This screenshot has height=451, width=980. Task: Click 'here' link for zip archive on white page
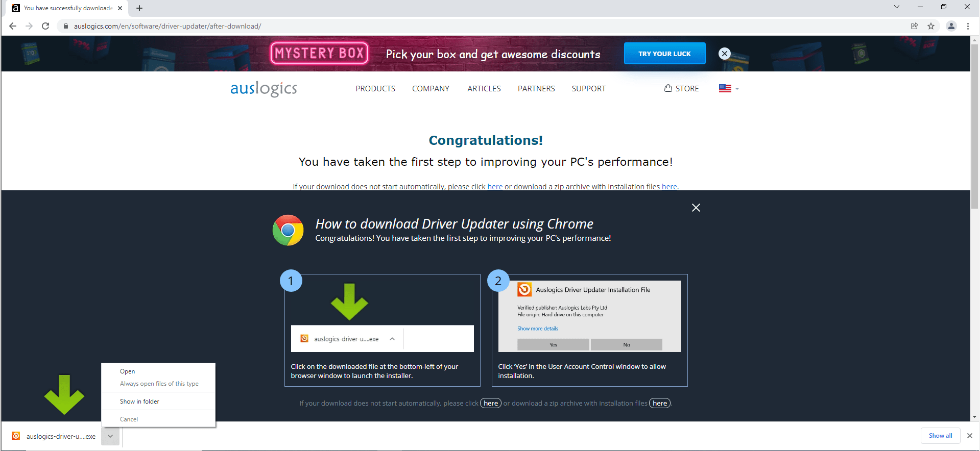(670, 187)
